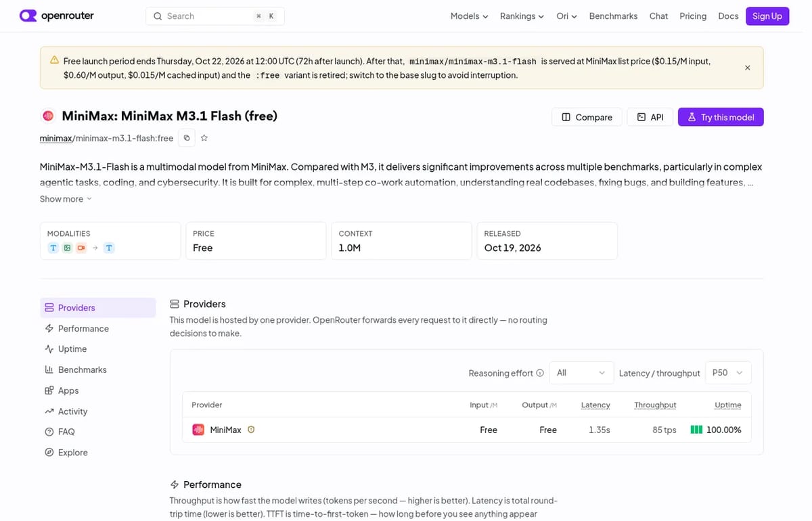Click the Compare button
The image size is (812, 521).
(587, 117)
